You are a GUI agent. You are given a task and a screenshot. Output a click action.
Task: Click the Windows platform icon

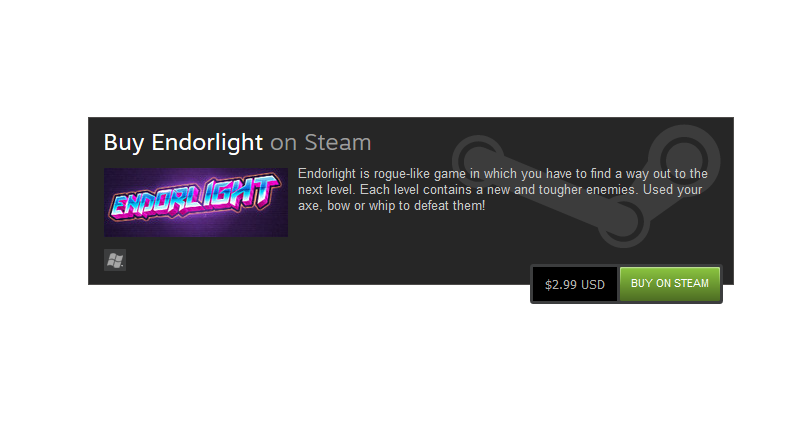pos(115,260)
